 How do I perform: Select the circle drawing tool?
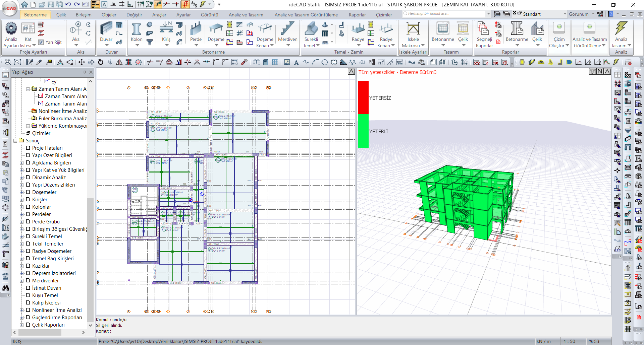(325, 62)
